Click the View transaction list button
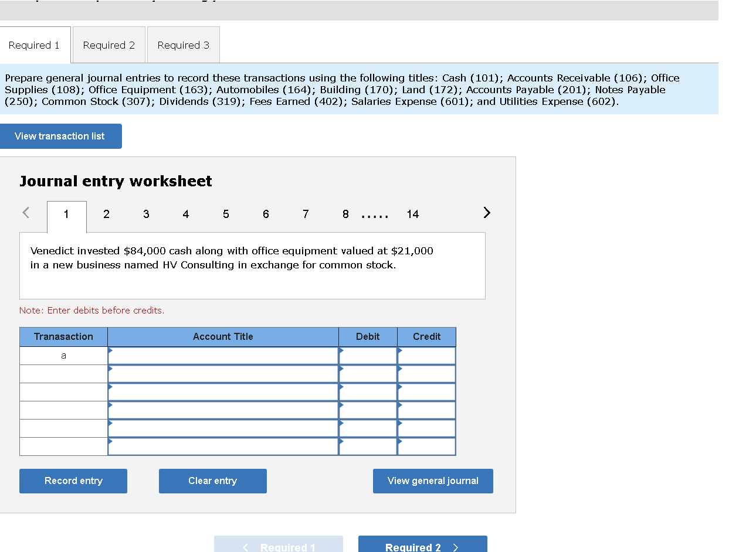 click(x=61, y=136)
